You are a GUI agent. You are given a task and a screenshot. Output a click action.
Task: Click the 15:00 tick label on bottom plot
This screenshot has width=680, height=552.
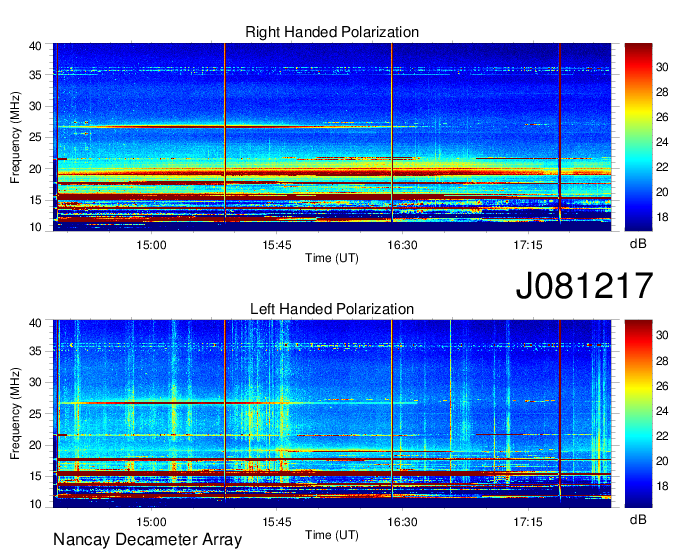pyautogui.click(x=151, y=522)
